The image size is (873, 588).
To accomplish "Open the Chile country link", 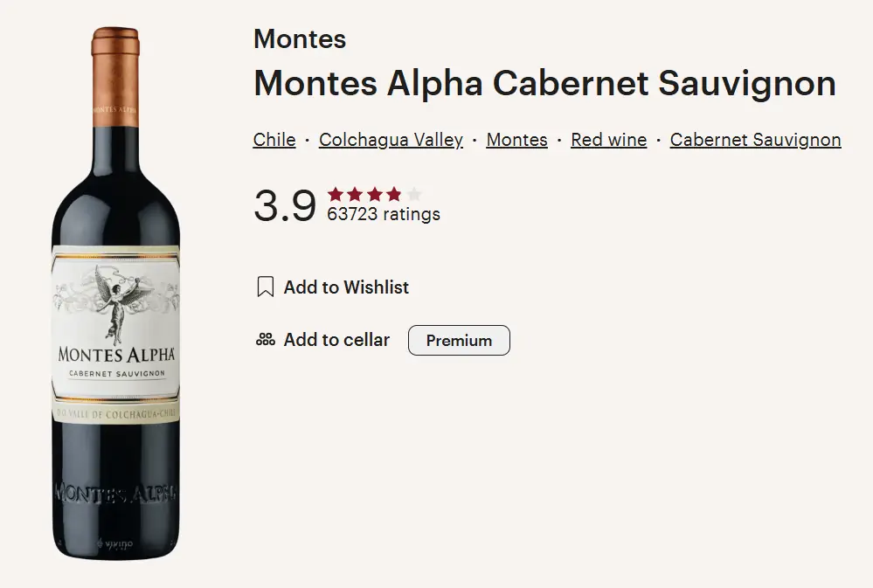I will 274,140.
